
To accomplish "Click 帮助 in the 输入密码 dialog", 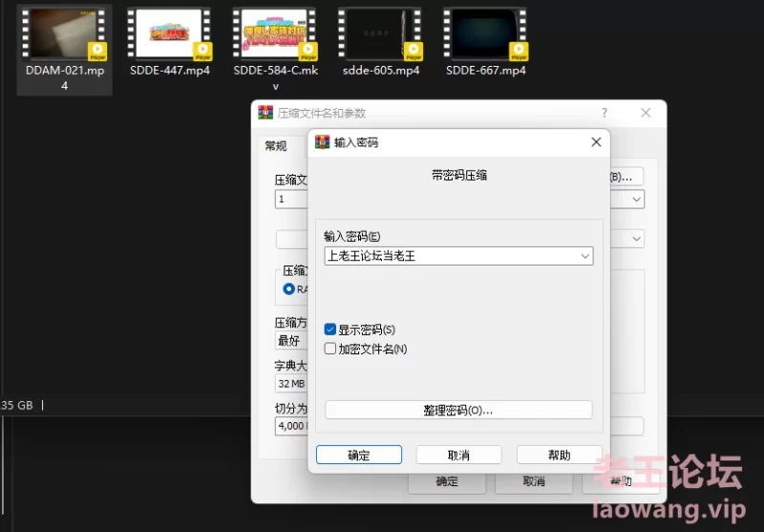I will point(559,455).
